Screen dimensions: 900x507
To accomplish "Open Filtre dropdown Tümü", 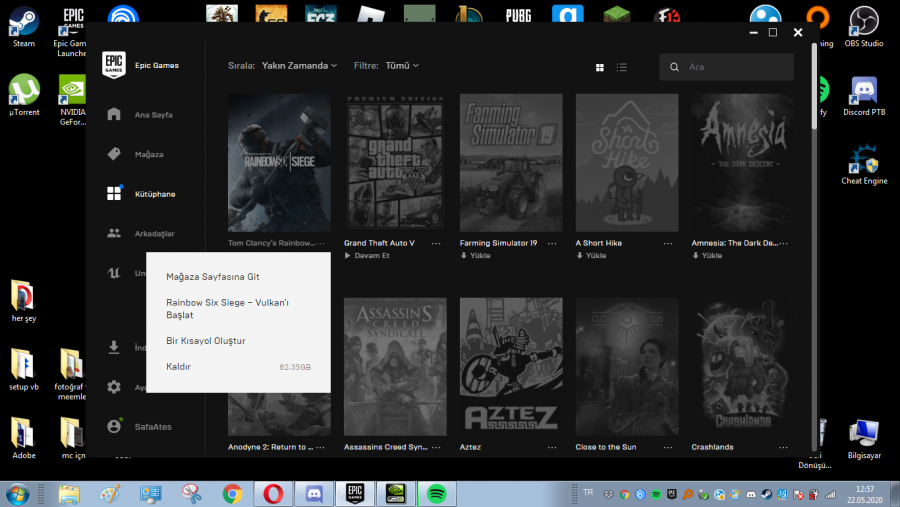I will pos(402,65).
